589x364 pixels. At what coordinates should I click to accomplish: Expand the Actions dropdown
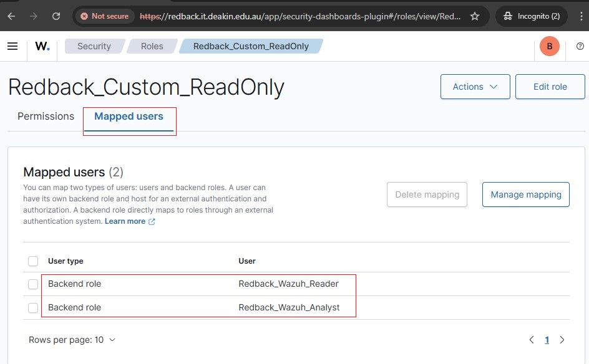pos(475,87)
